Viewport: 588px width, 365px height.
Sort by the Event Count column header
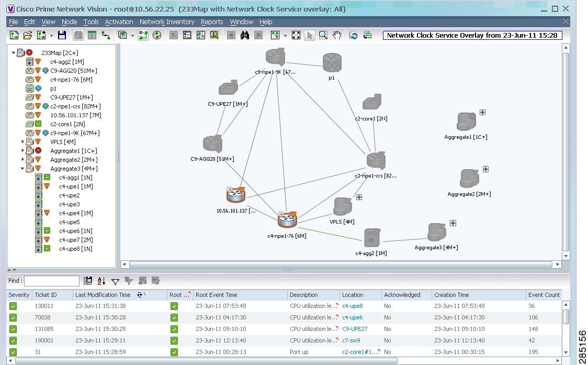click(544, 295)
